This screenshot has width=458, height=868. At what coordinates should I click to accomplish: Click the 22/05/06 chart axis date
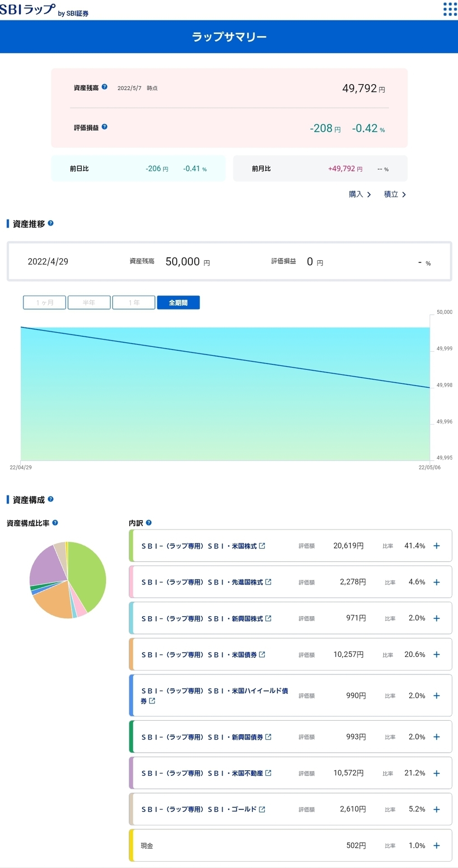click(x=430, y=467)
